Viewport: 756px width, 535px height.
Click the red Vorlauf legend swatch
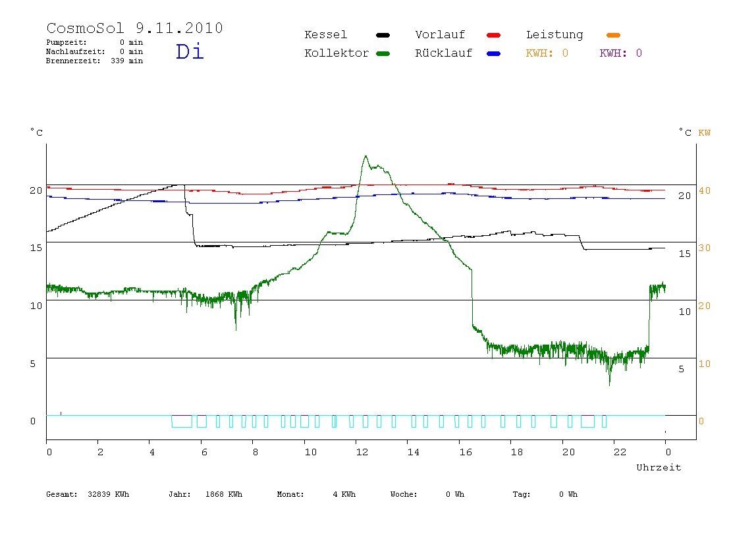(x=494, y=35)
